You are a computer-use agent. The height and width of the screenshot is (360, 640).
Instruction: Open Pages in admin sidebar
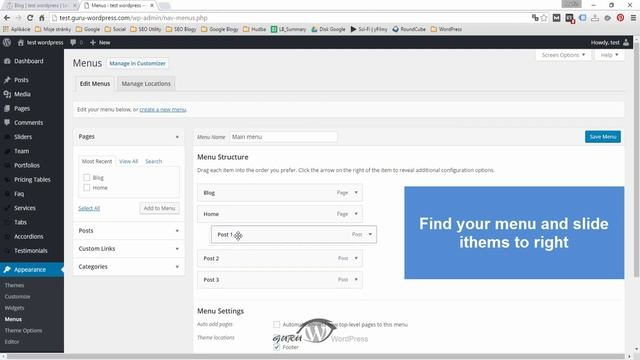pyautogui.click(x=22, y=109)
